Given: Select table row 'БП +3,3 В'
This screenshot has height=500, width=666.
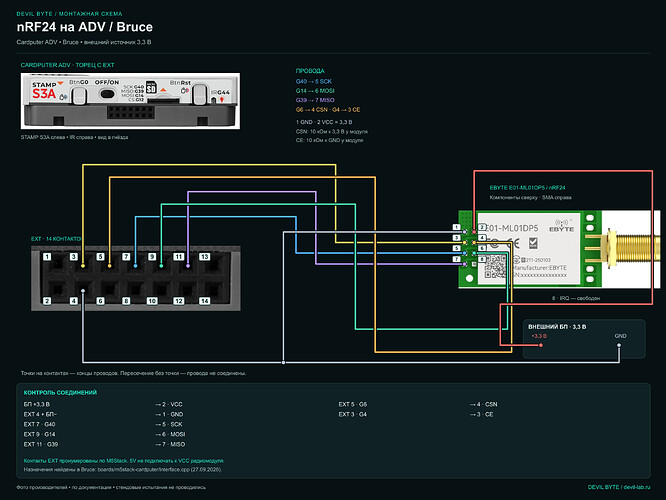Looking at the screenshot, I should point(37,404).
